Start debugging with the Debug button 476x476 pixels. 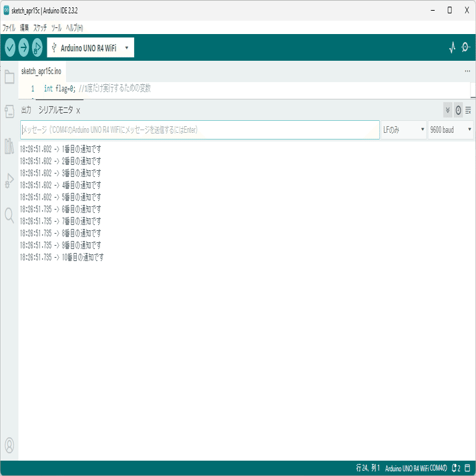click(37, 47)
